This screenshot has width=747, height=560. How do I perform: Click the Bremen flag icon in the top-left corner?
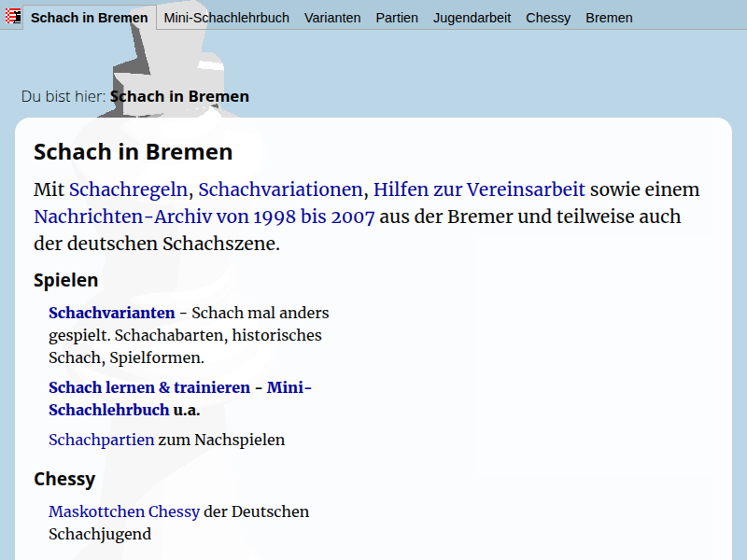pyautogui.click(x=13, y=17)
